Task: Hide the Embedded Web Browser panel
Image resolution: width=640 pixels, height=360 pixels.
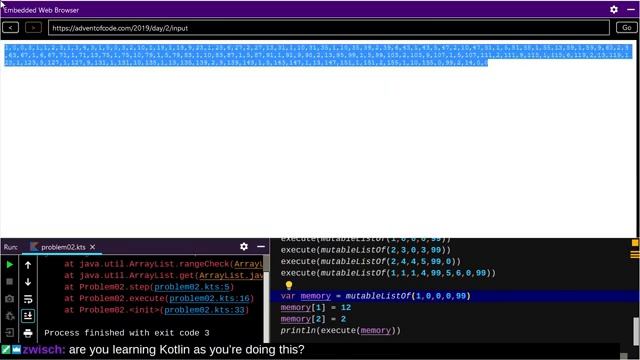Action: [x=631, y=9]
